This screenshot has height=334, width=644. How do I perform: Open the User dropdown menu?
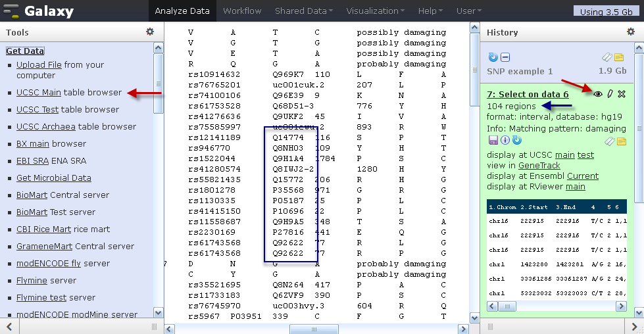[x=469, y=11]
